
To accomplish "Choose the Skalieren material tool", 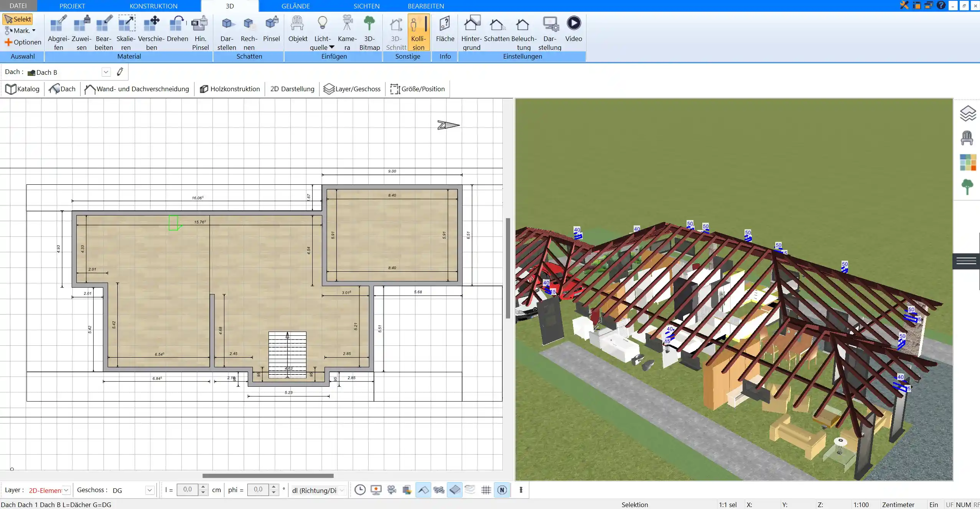I will [x=126, y=33].
